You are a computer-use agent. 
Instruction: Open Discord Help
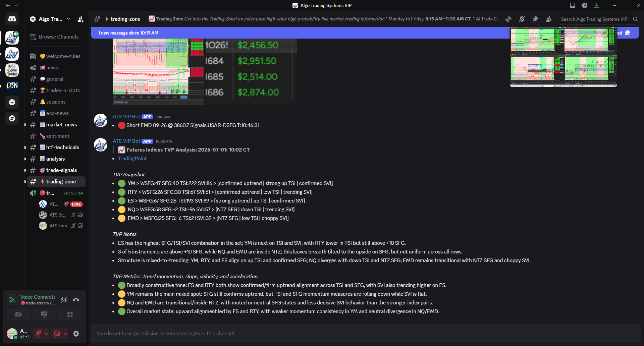coord(585,5)
